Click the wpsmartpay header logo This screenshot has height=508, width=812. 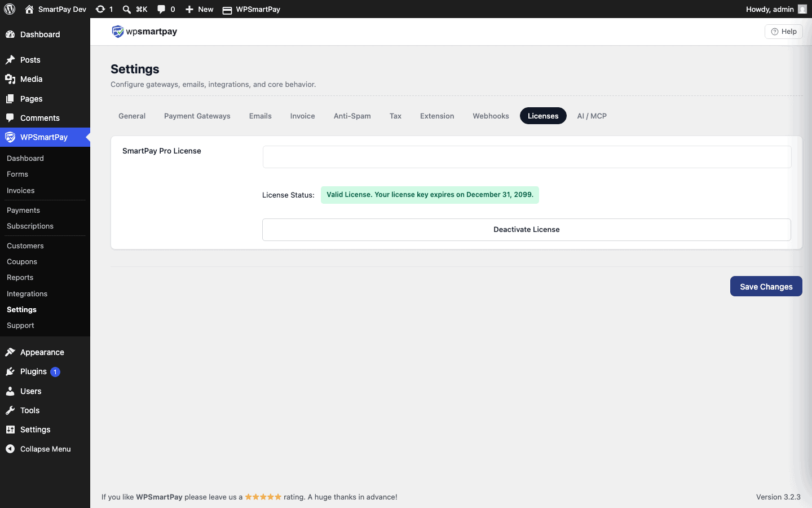click(x=144, y=32)
